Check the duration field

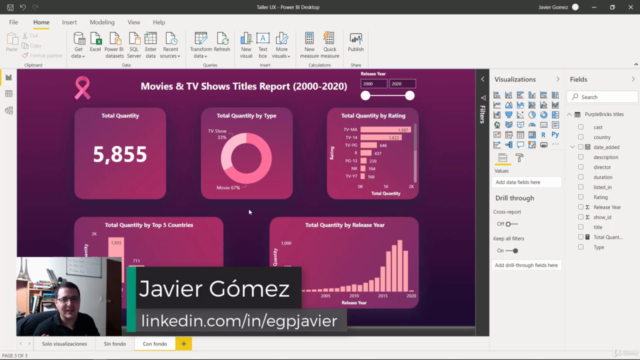[x=581, y=177]
